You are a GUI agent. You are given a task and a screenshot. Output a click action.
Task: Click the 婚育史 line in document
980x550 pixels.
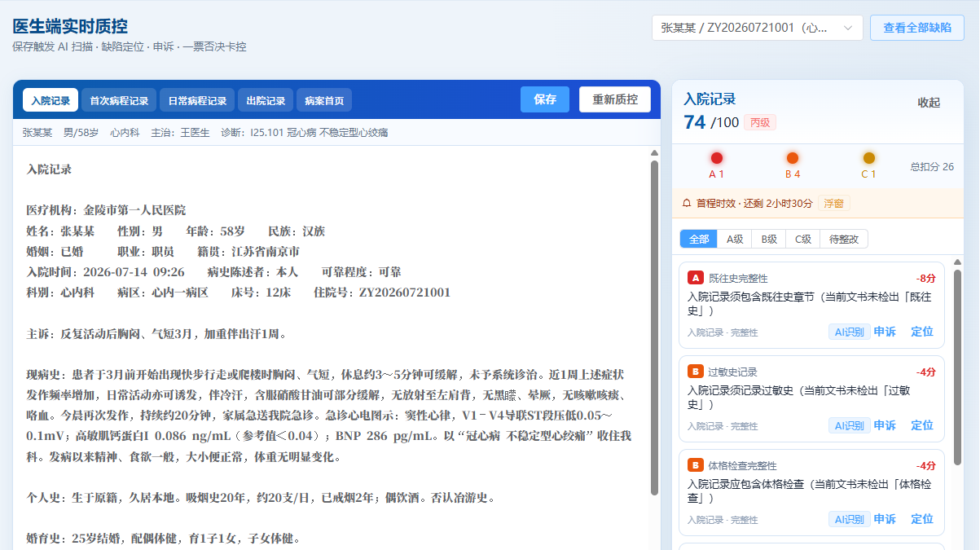point(163,538)
